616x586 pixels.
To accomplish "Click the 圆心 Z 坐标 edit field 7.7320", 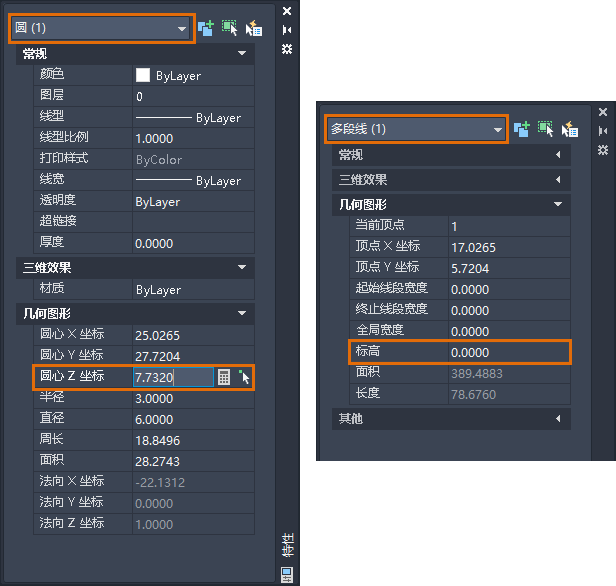I will tap(173, 377).
